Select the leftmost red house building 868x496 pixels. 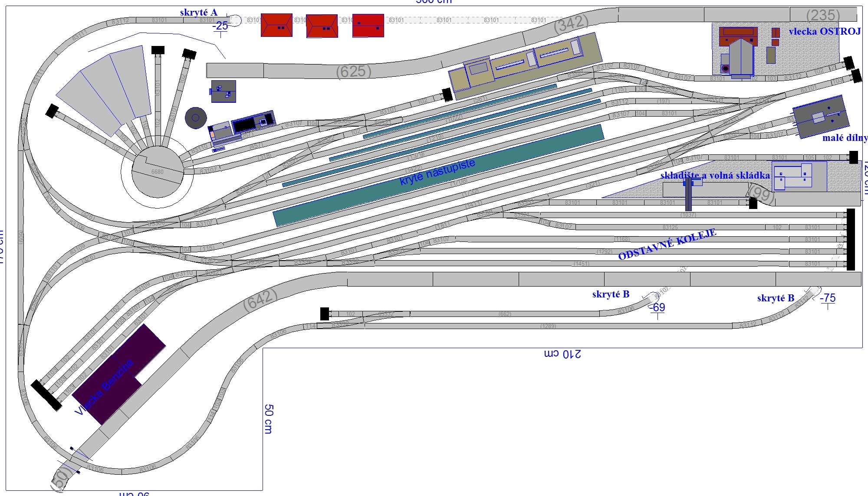point(276,25)
